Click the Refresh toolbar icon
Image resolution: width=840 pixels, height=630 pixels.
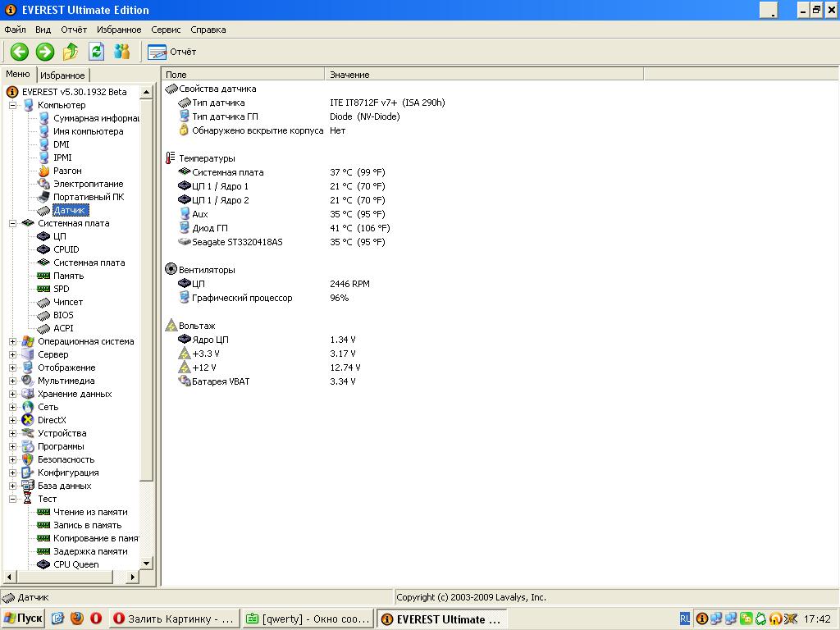click(97, 52)
